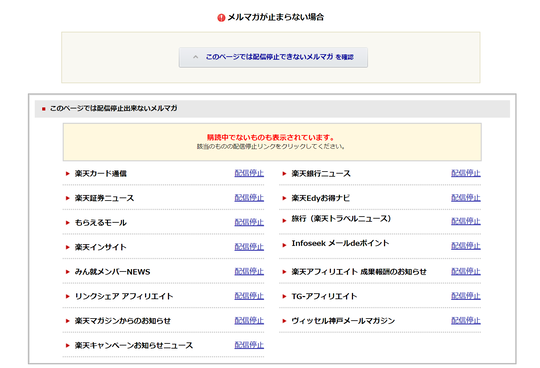Screen dimensions: 540x368
Task: Select the 旅行（楽天トラベルニュース） text
Action: click(x=341, y=219)
